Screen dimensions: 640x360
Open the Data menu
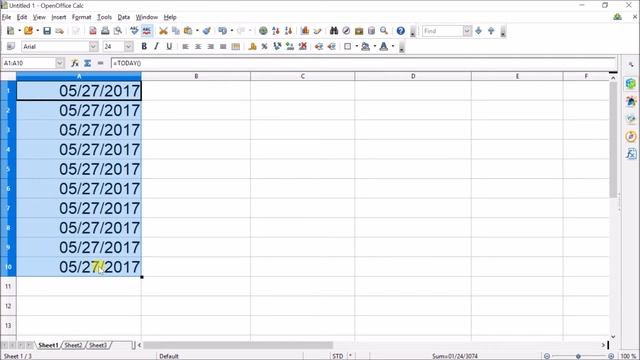pyautogui.click(x=124, y=17)
